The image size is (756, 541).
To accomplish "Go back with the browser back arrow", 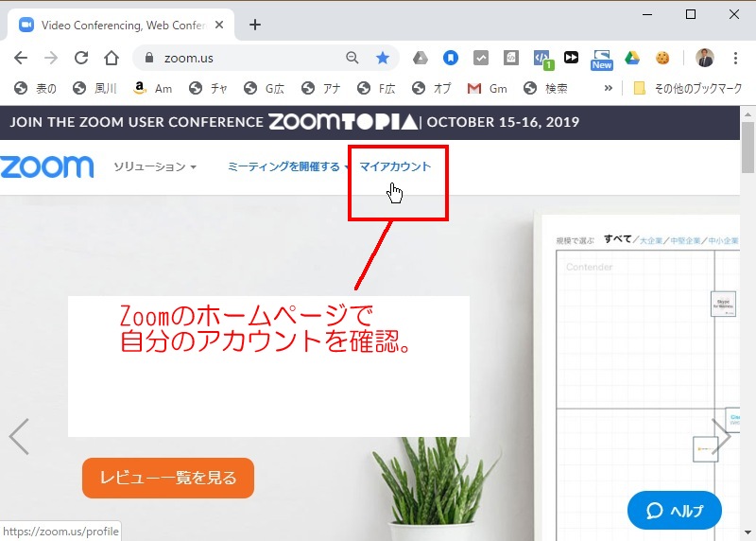I will click(21, 59).
